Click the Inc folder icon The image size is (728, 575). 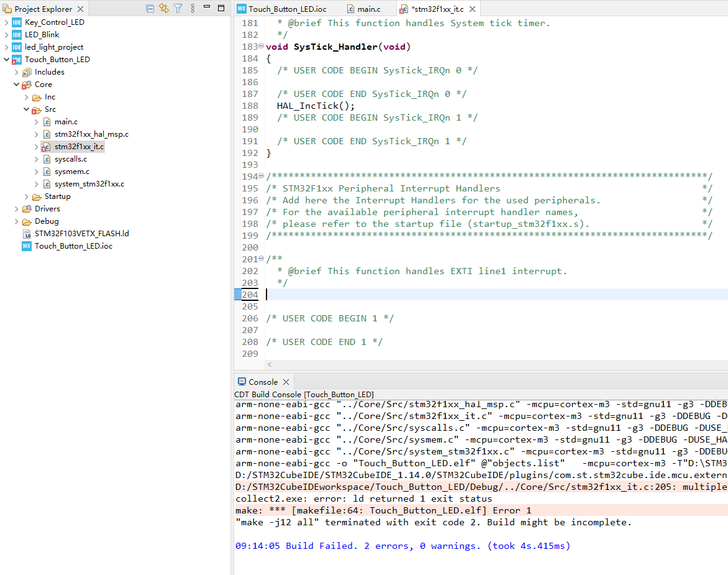coord(37,97)
